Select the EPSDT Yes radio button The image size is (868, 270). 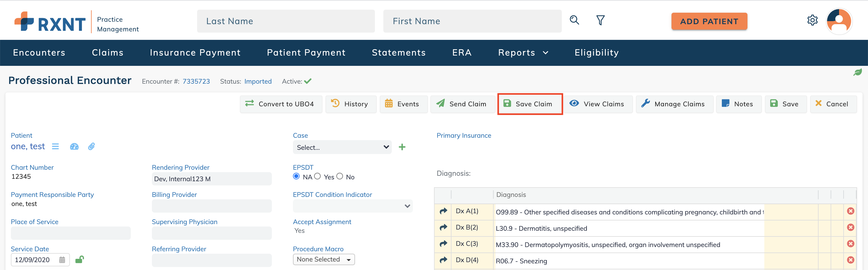point(317,176)
